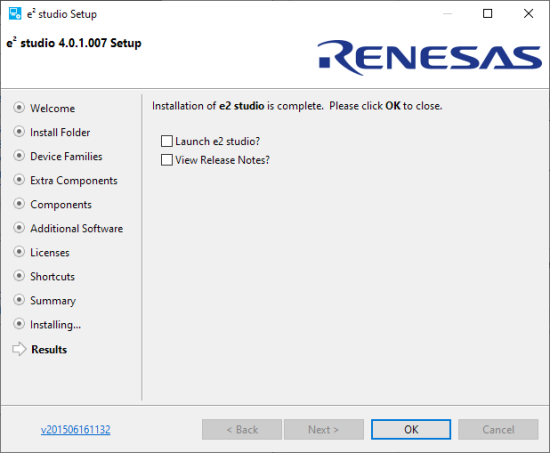Click the bullet icon next to Shortcuts

pyautogui.click(x=19, y=276)
